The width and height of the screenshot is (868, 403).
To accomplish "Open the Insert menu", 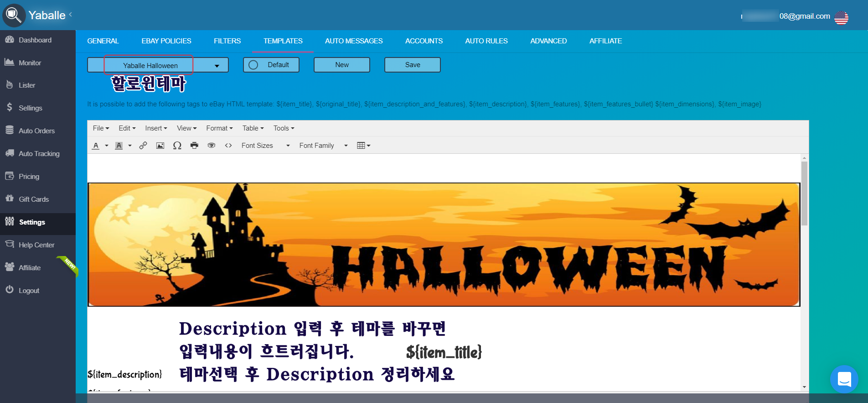I will tap(156, 128).
